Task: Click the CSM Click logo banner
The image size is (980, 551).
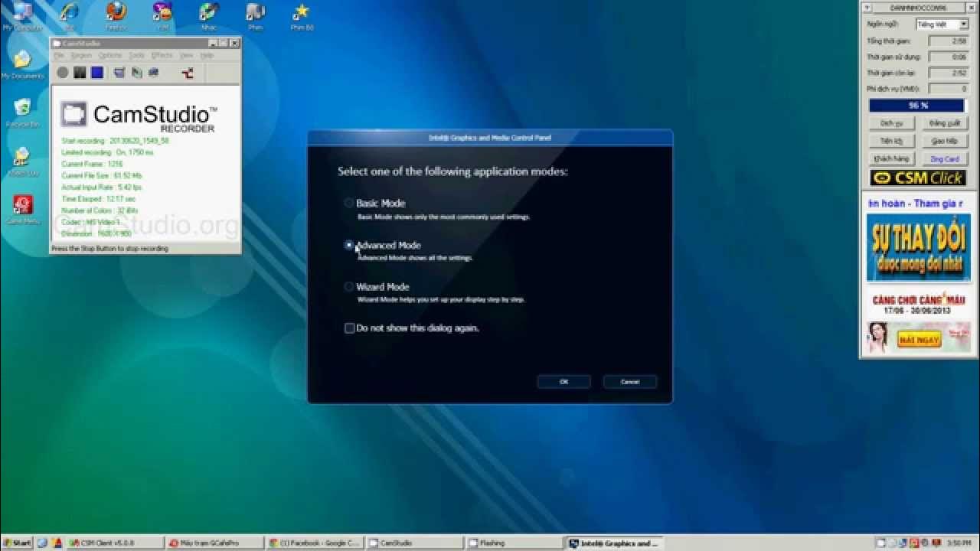Action: [917, 178]
